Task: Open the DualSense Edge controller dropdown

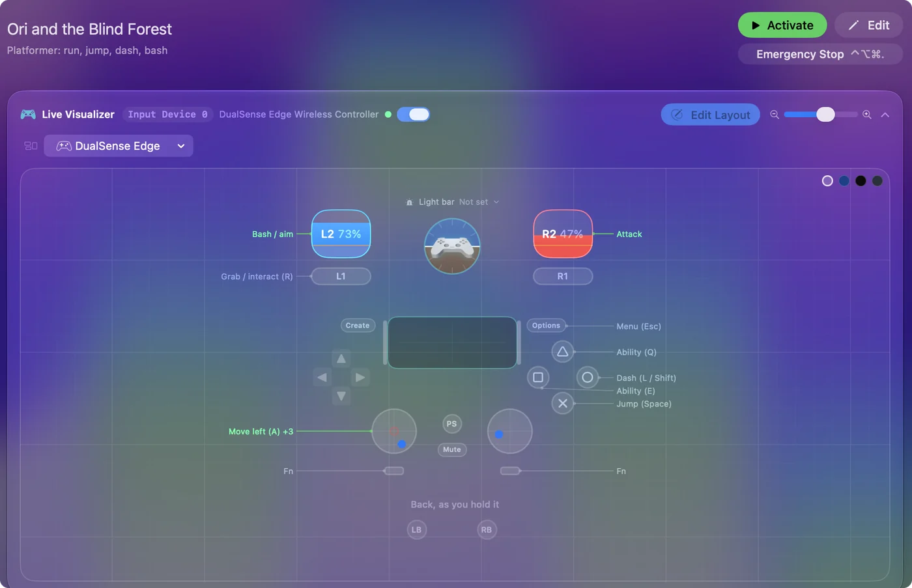Action: [x=119, y=146]
